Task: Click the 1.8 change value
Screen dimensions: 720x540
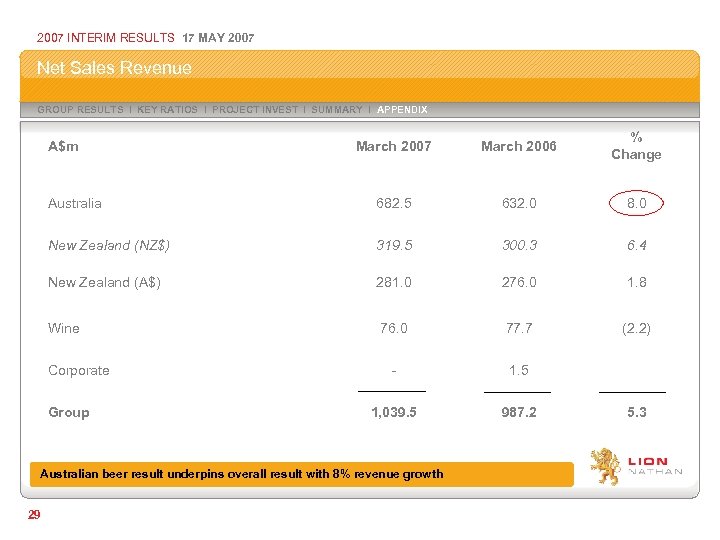Action: click(637, 282)
